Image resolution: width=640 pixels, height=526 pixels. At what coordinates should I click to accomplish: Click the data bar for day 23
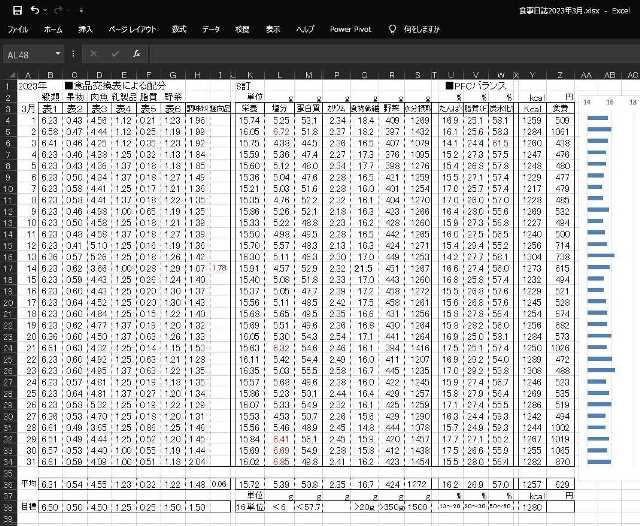[x=601, y=370]
